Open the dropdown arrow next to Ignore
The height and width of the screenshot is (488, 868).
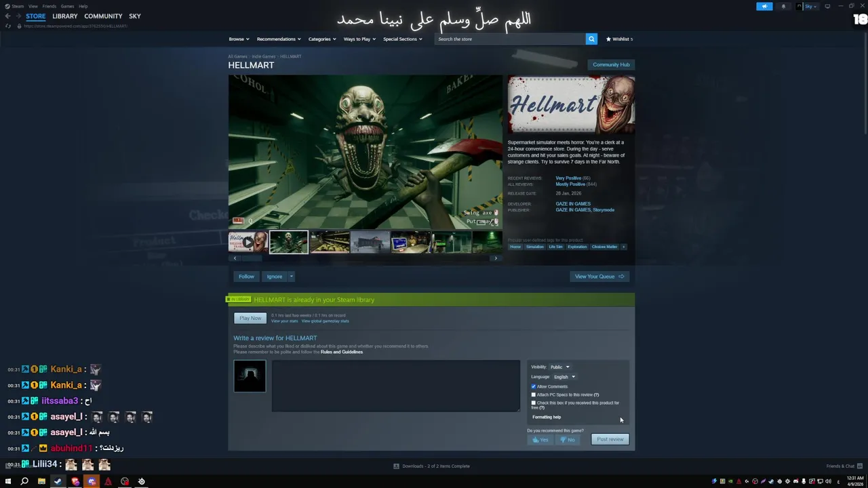(291, 277)
